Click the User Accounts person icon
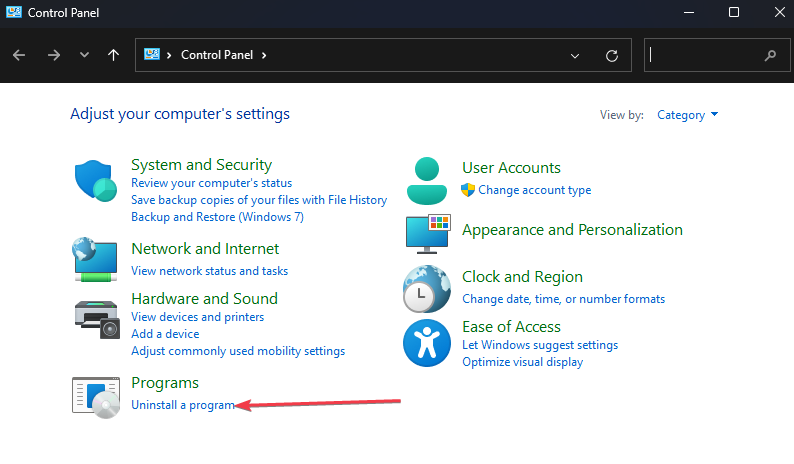Image resolution: width=794 pixels, height=464 pixels. tap(429, 180)
